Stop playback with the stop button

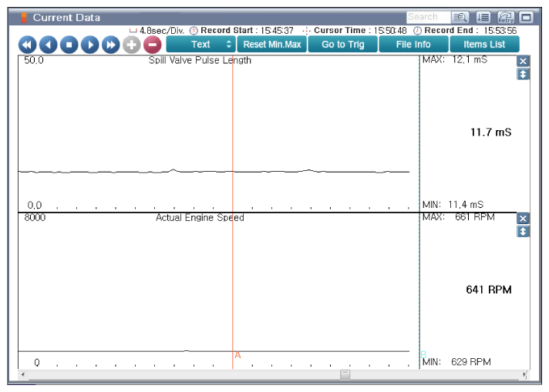tap(69, 45)
